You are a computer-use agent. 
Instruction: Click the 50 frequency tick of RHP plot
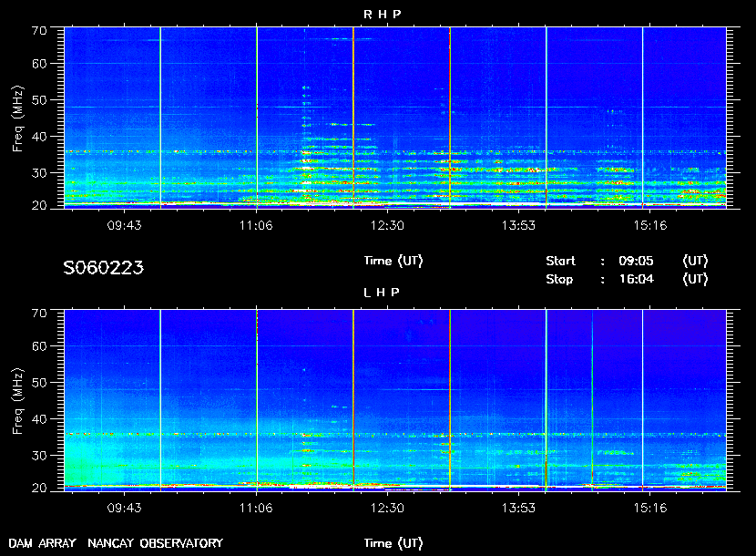coord(39,100)
